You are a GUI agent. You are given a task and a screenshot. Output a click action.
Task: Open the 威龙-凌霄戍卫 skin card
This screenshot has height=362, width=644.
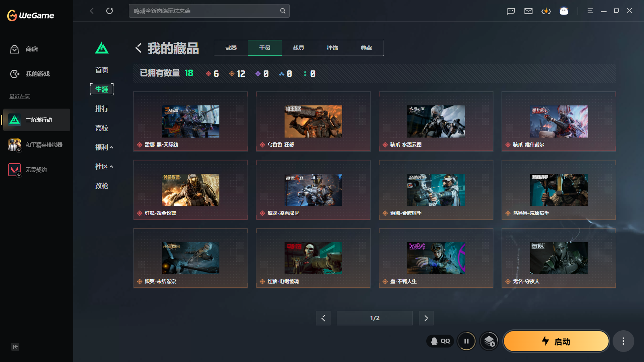coord(313,190)
